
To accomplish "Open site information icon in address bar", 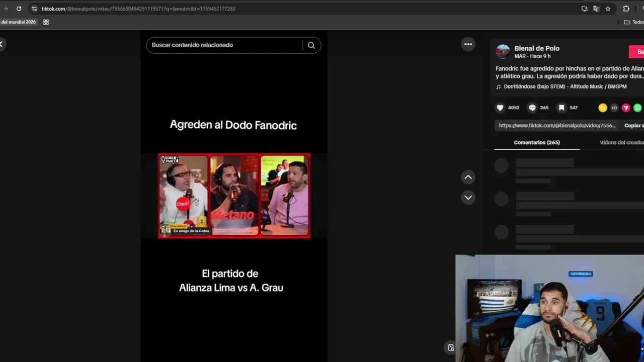I will coord(34,9).
